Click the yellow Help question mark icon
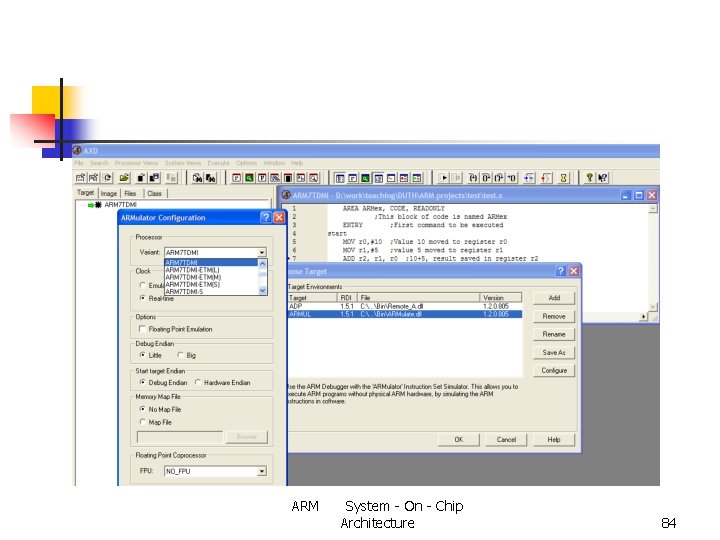Image resolution: width=720 pixels, height=540 pixels. click(x=589, y=178)
